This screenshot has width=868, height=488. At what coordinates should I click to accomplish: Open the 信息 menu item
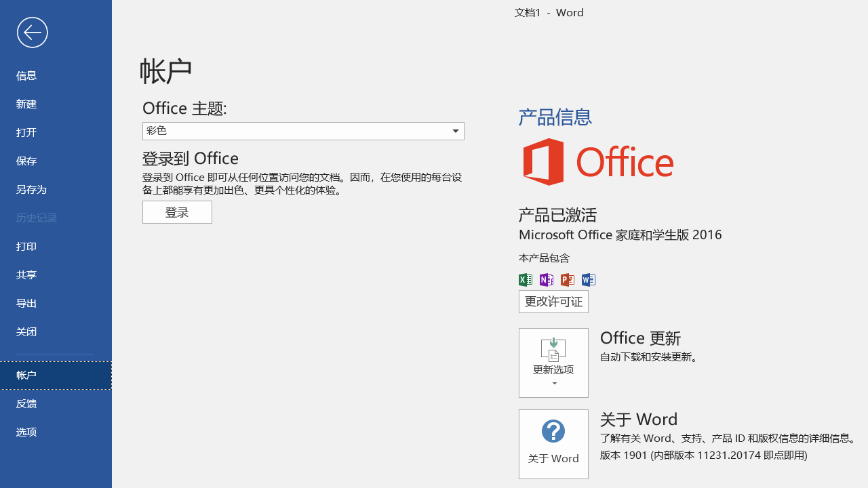[56, 76]
